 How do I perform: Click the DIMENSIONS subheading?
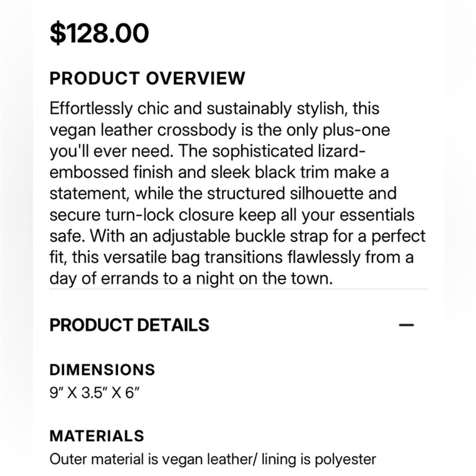coord(102,370)
